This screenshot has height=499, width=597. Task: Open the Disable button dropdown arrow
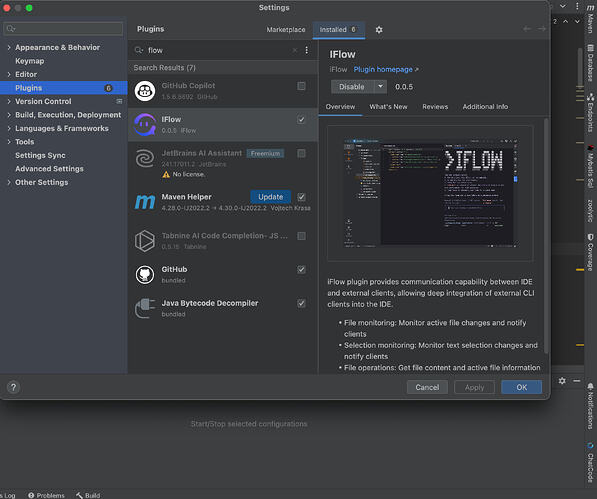coord(380,87)
